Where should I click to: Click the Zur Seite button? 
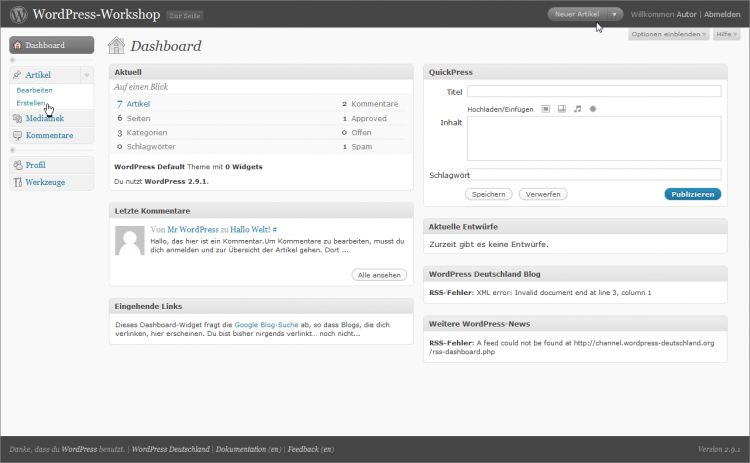click(185, 15)
